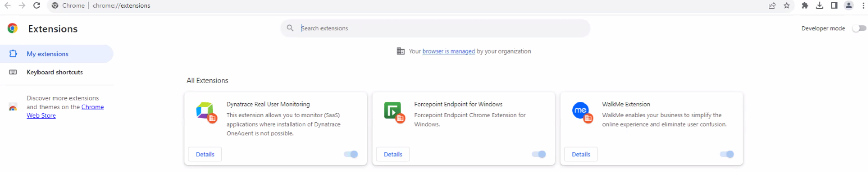
Task: Open Keyboard shortcuts in sidebar
Action: 54,72
